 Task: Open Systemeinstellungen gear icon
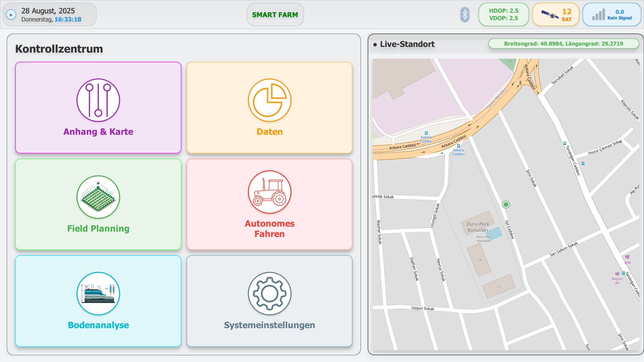(269, 294)
